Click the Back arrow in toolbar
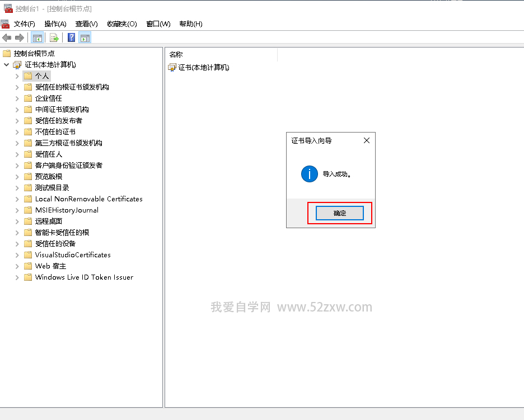The height and width of the screenshot is (420, 524). (x=7, y=37)
